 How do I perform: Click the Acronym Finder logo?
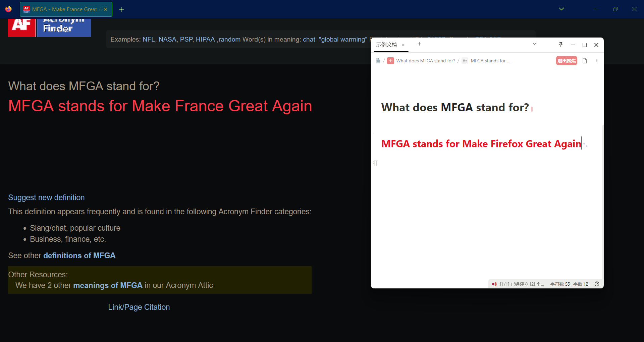tap(49, 27)
